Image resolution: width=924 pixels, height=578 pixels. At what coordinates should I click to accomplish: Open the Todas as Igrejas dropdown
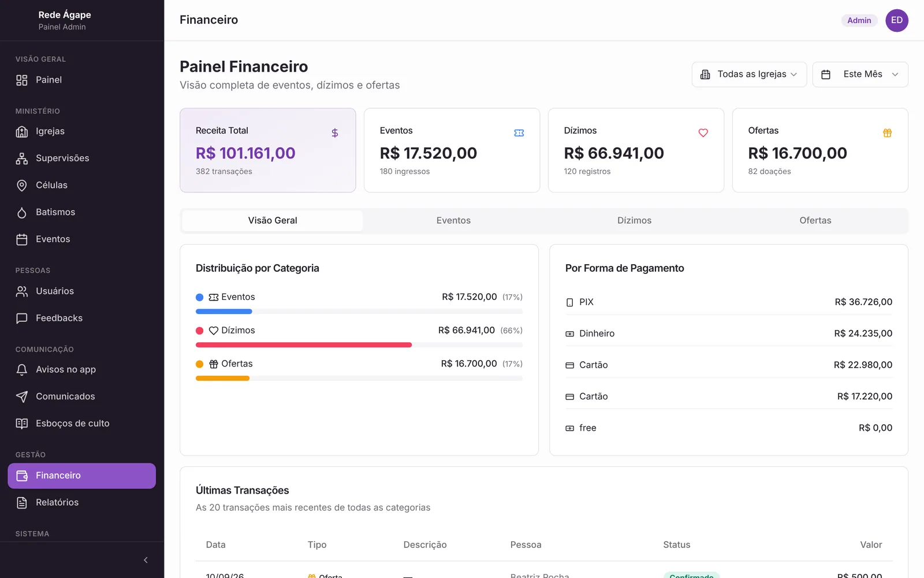749,75
